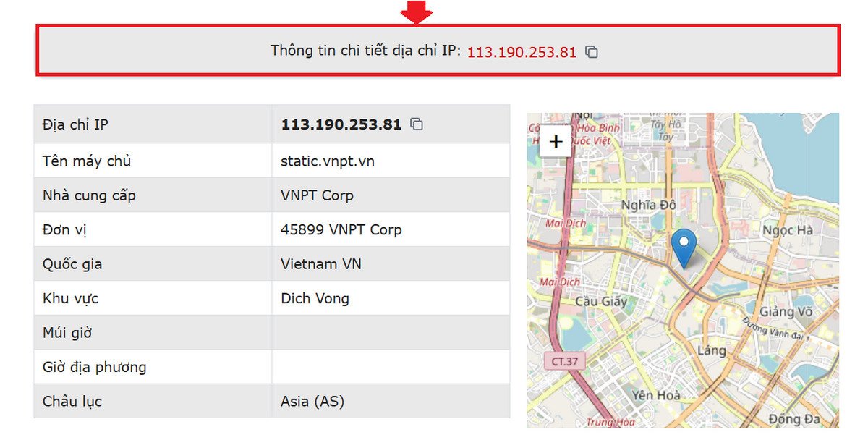Click the Khu vực label
The image size is (868, 440).
click(70, 298)
